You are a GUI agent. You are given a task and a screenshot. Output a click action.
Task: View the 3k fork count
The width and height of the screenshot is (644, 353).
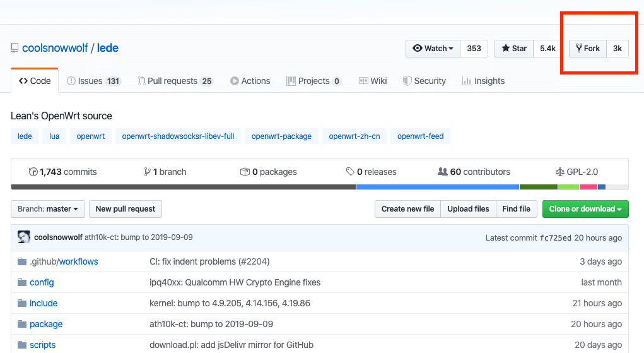(618, 49)
